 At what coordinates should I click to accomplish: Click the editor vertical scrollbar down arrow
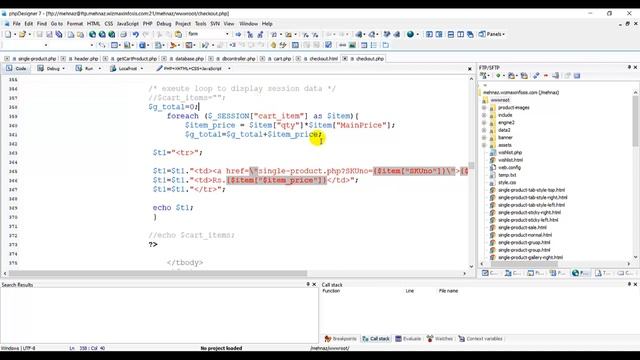click(471, 267)
